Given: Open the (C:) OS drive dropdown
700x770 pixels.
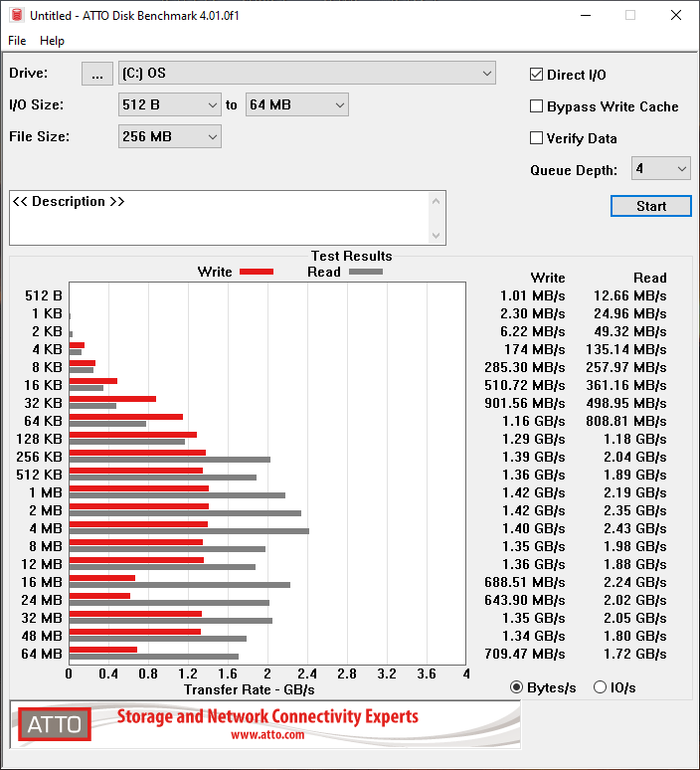Looking at the screenshot, I should (307, 74).
